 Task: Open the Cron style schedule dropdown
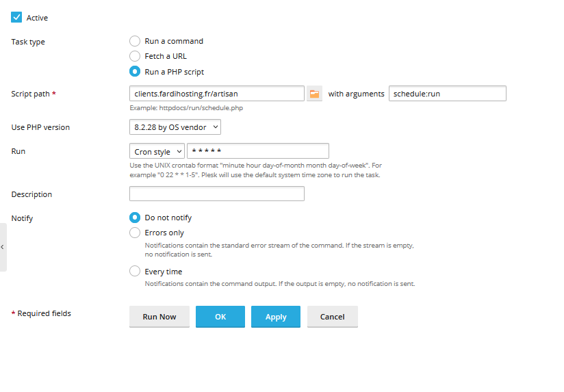pyautogui.click(x=157, y=151)
